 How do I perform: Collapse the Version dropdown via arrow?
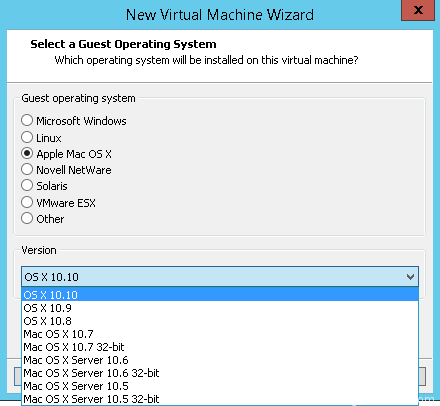411,277
